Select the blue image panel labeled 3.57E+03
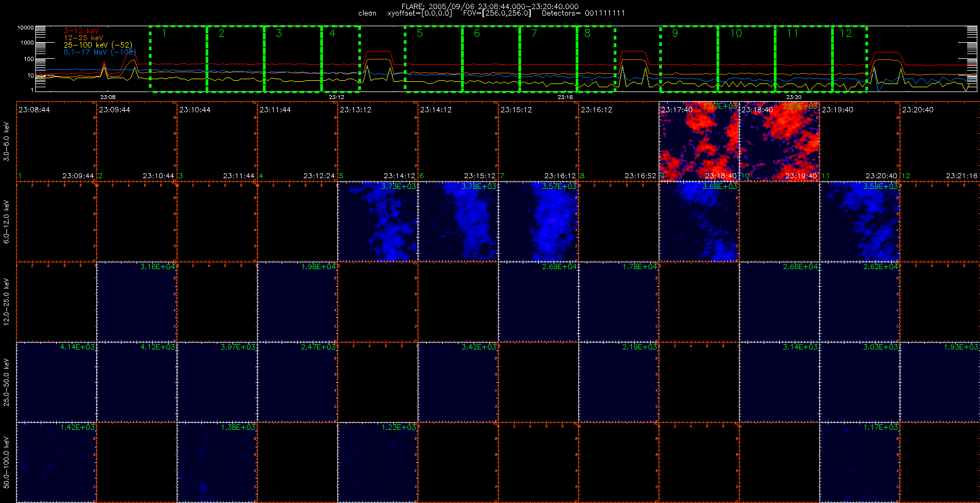This screenshot has width=980, height=503. [538, 222]
